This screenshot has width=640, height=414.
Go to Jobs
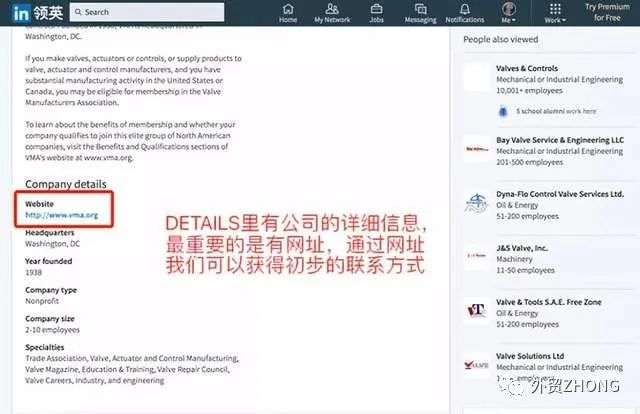pos(376,13)
